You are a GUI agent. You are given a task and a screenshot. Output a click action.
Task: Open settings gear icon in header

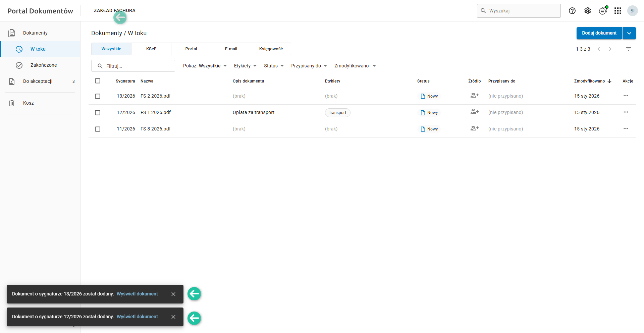coord(588,11)
